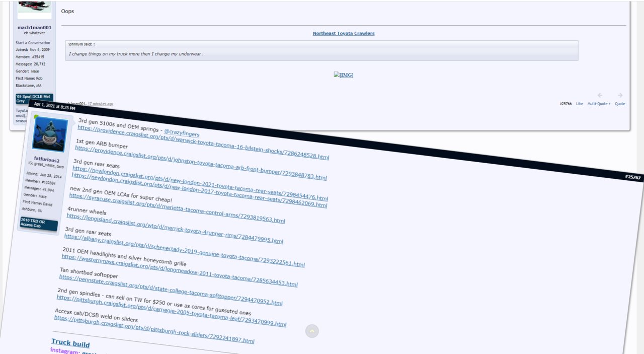Screen dimensions: 644x354
Task: Open fatfurious2 username profile
Action: (x=47, y=160)
